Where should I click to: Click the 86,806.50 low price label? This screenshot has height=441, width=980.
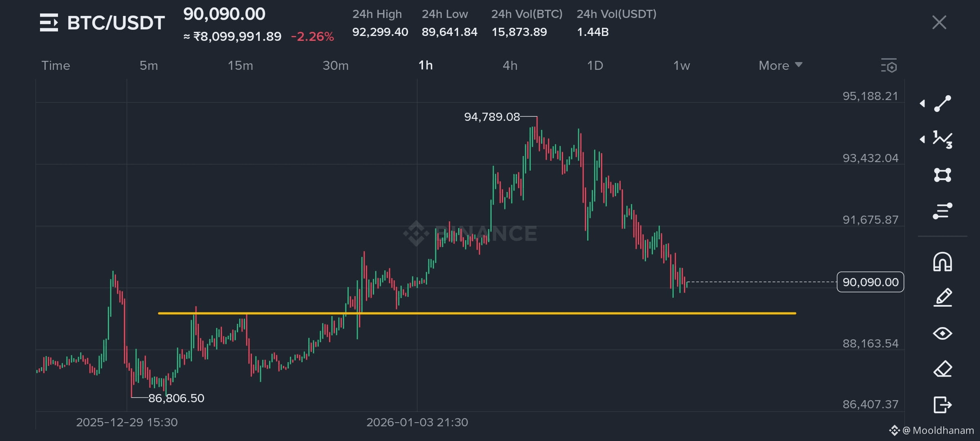pyautogui.click(x=176, y=398)
